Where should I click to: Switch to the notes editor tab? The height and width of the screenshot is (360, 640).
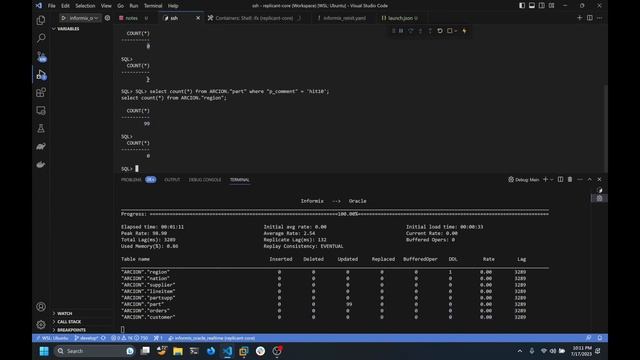click(x=133, y=18)
